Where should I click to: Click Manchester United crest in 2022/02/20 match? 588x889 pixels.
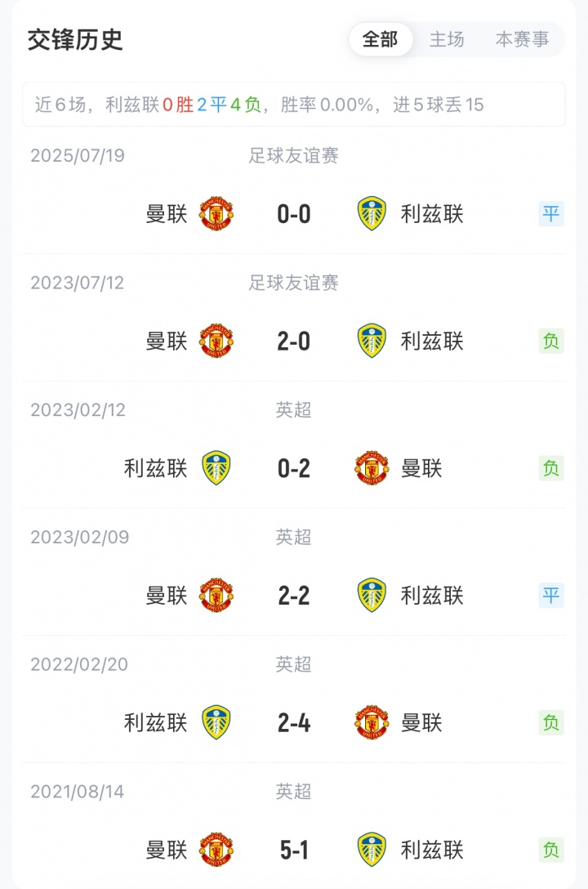372,723
